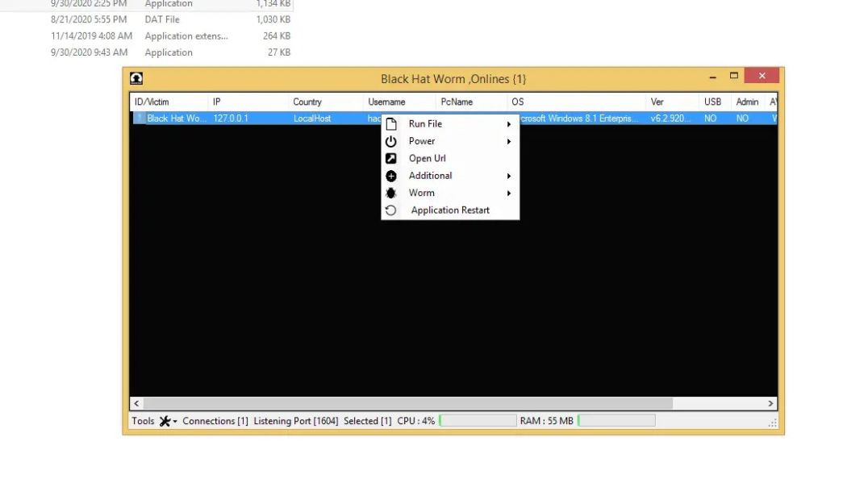Image resolution: width=868 pixels, height=487 pixels.
Task: Select the DAT File entry in the file list
Action: pos(161,19)
